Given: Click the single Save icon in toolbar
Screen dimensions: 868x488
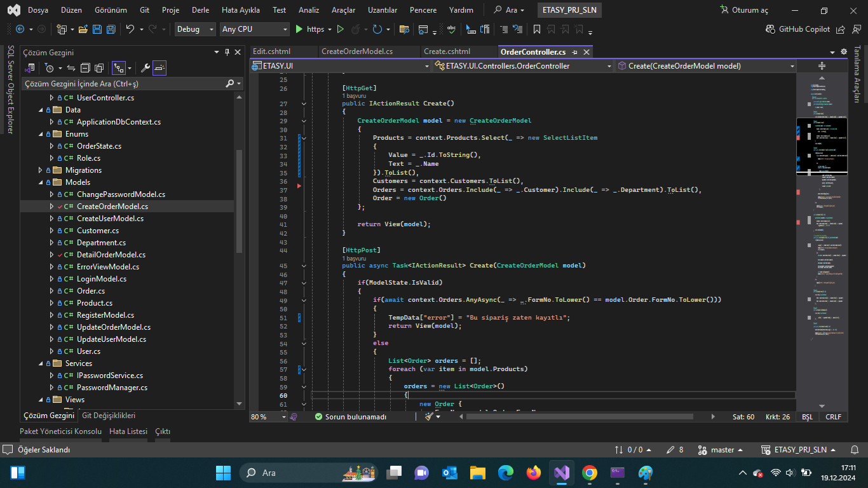Looking at the screenshot, I should click(97, 29).
